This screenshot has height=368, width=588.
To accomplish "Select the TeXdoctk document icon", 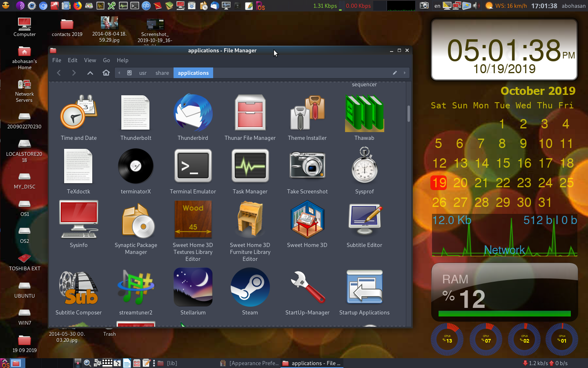I will click(79, 166).
